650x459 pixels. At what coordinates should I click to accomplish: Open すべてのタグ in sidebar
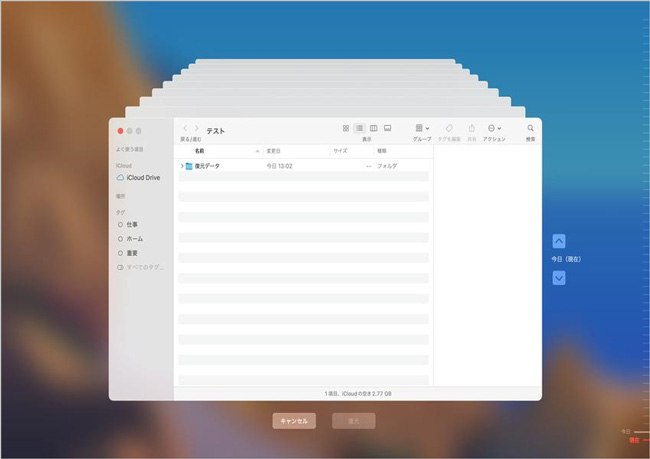[x=141, y=267]
